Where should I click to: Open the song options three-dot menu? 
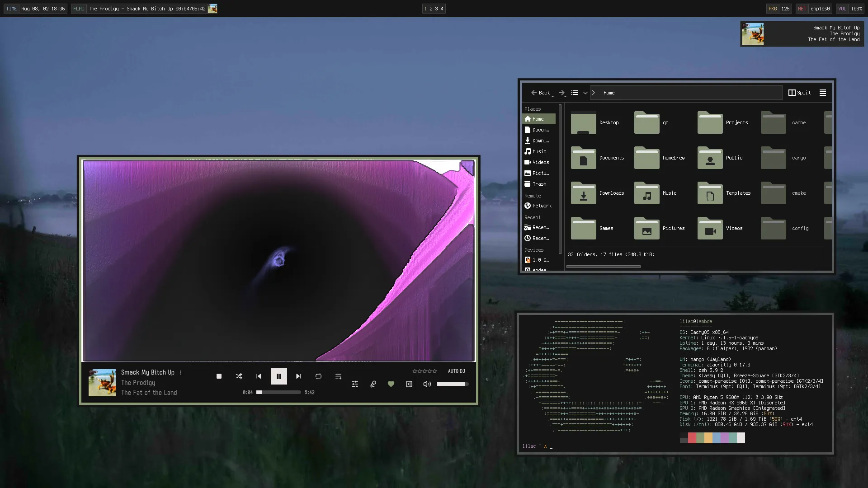[x=180, y=373]
